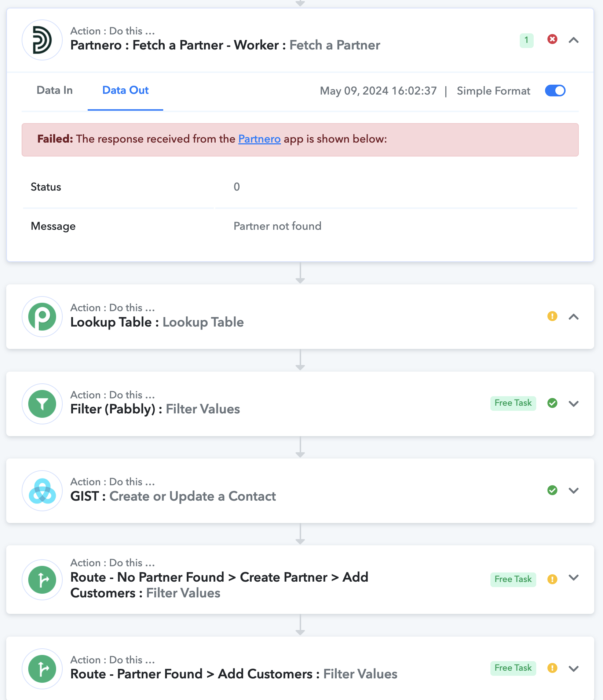Expand the Filter (Pabbly) Filter Values step
The image size is (603, 700).
pos(574,404)
